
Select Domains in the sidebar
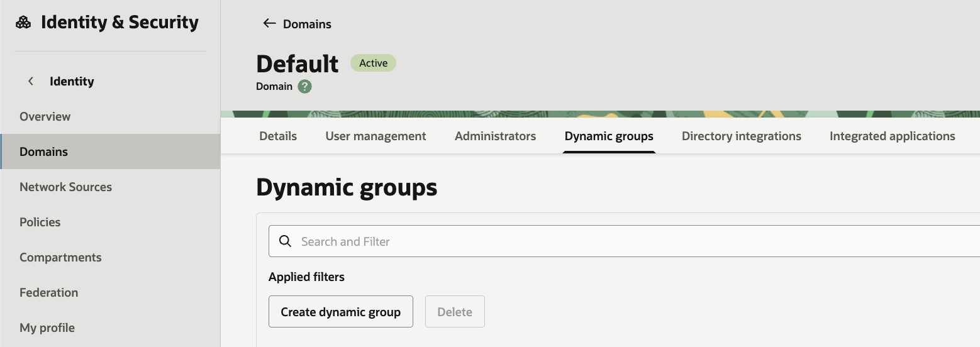pos(43,151)
